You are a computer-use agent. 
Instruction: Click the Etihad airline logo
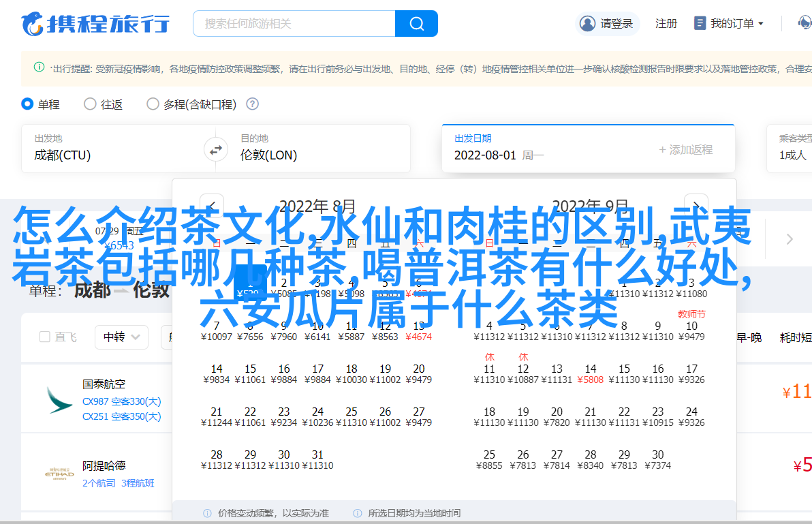[x=59, y=474]
